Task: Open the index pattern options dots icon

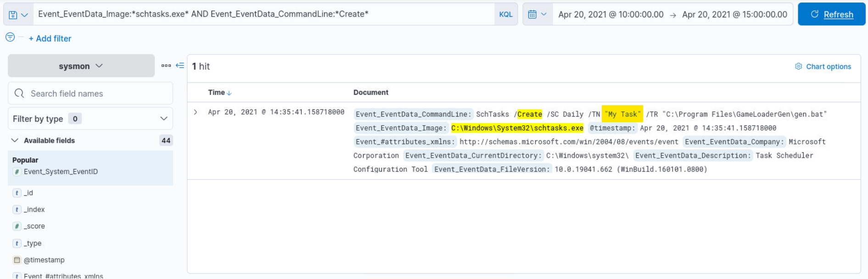Action: click(166, 66)
